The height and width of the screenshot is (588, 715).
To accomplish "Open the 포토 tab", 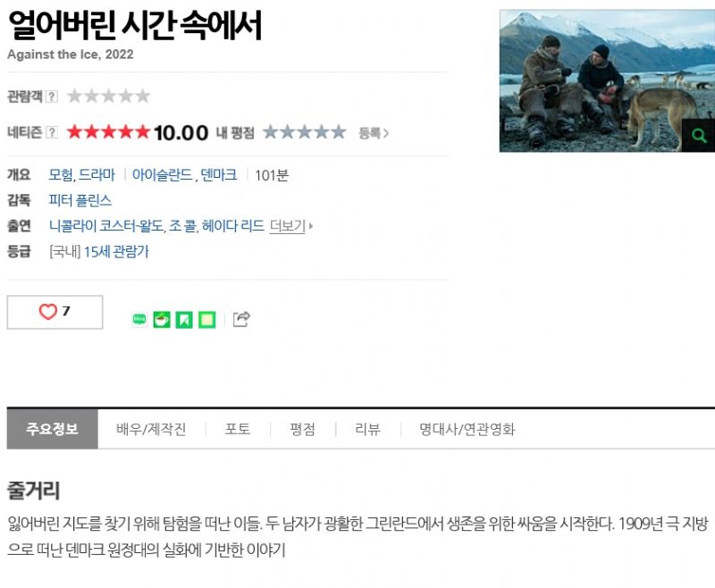I will coord(238,429).
